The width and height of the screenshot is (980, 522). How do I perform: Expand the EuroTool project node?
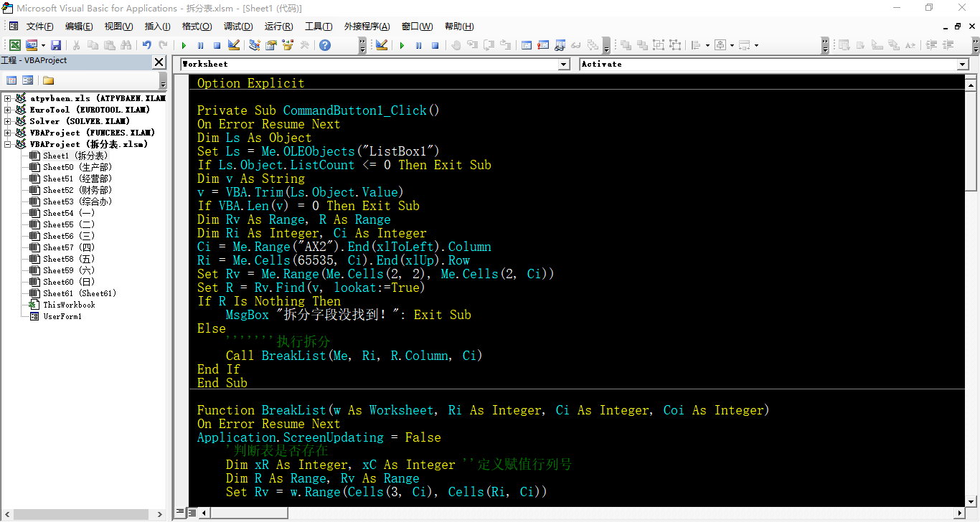click(7, 110)
